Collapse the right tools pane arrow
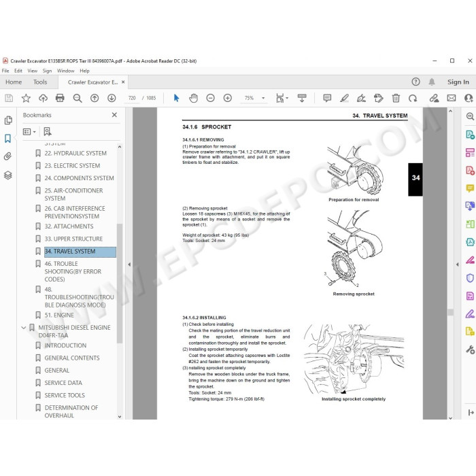The width and height of the screenshot is (476, 476). pyautogui.click(x=458, y=265)
